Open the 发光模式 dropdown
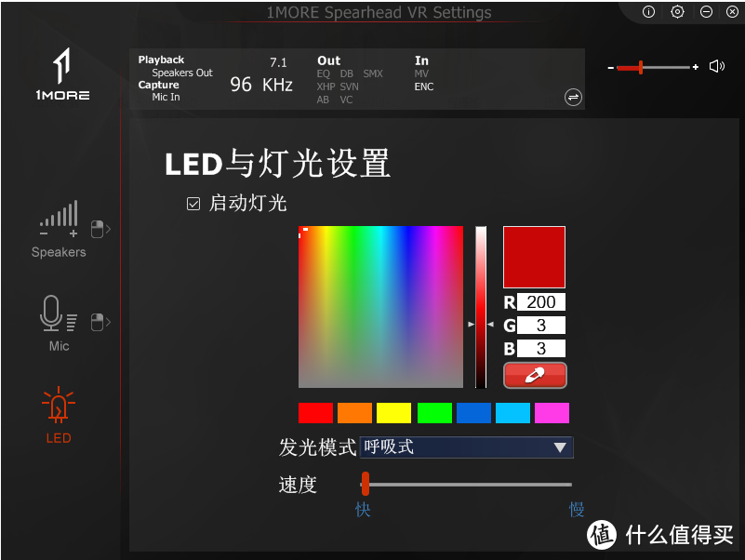This screenshot has width=745, height=560. click(467, 447)
